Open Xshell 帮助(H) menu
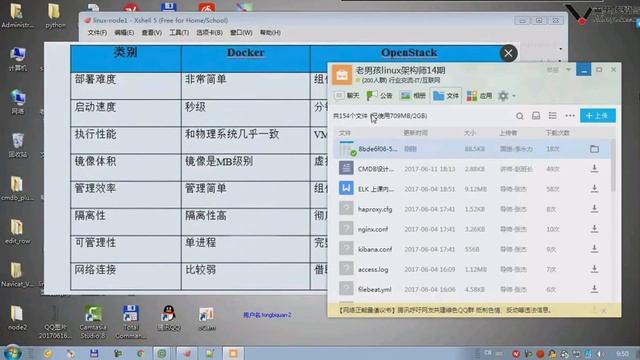640x360 pixels. [270, 33]
